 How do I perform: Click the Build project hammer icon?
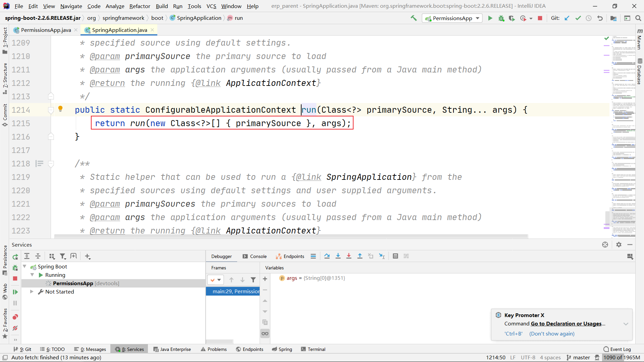[414, 18]
